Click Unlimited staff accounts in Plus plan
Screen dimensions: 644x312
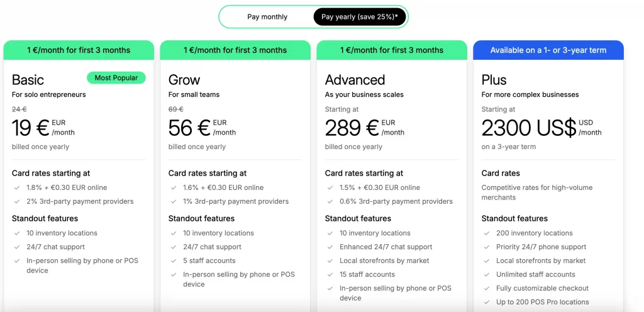click(x=535, y=274)
